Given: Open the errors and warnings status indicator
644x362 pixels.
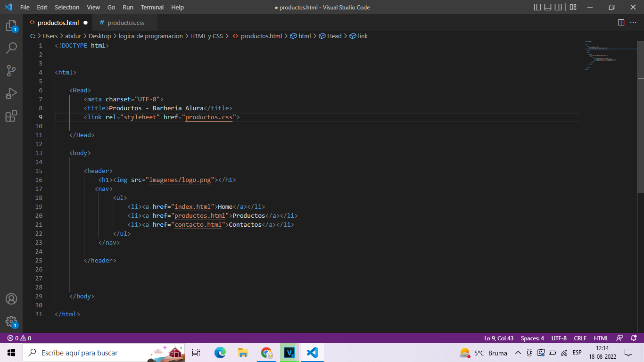Looking at the screenshot, I should click(x=19, y=338).
